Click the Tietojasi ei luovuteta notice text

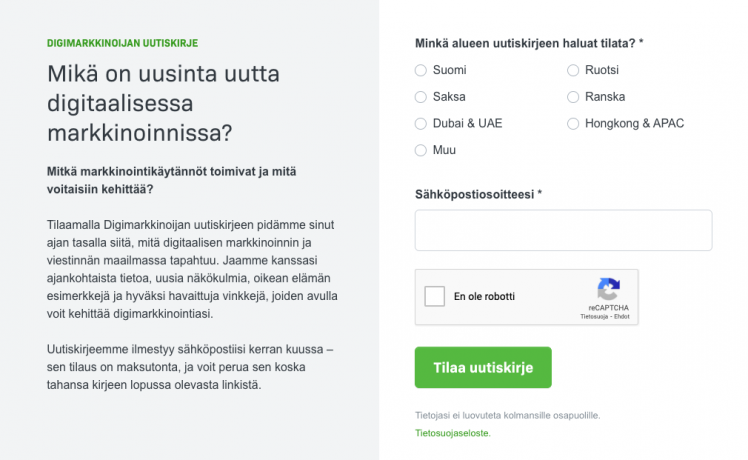[x=508, y=416]
